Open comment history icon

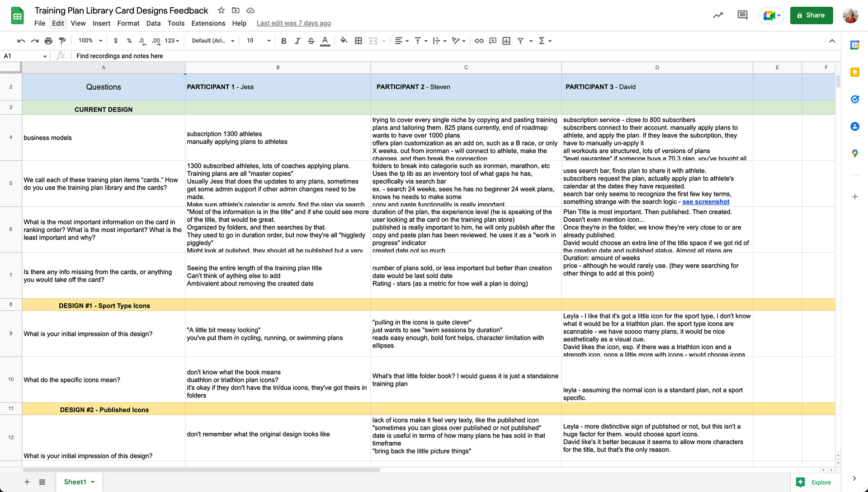742,15
